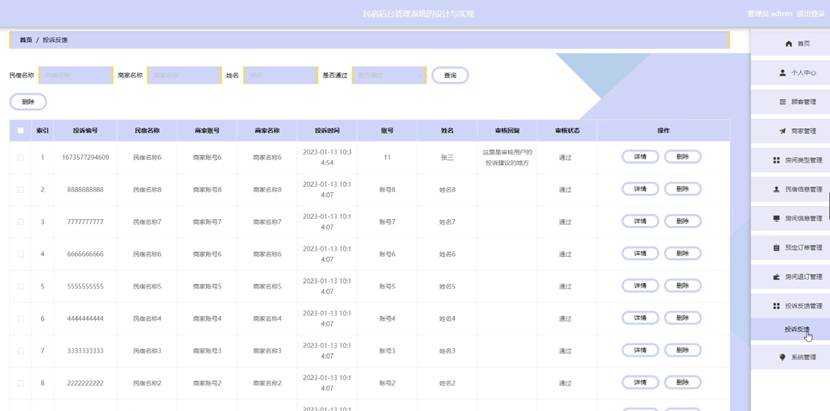Click the 审核状态 column header

coord(567,130)
